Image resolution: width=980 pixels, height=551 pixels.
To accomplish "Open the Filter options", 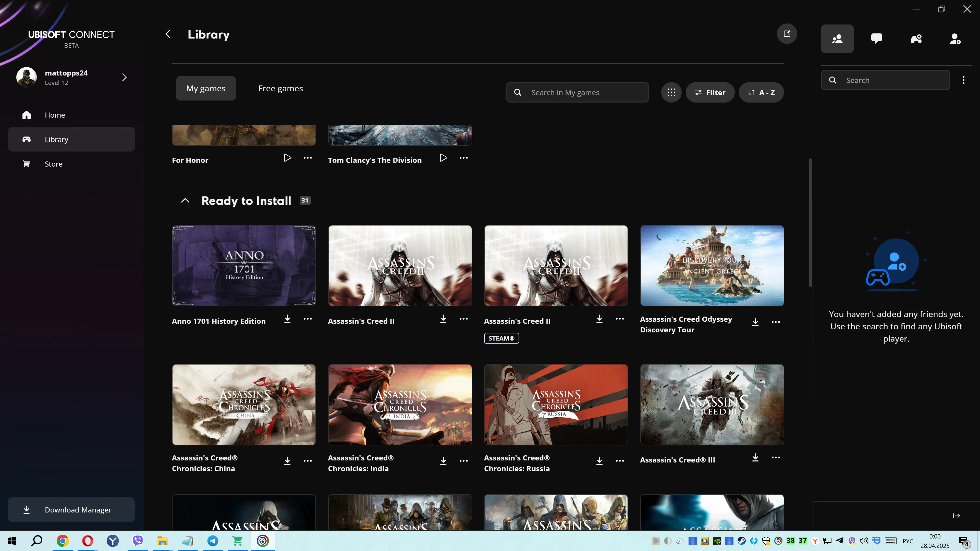I will pos(710,92).
